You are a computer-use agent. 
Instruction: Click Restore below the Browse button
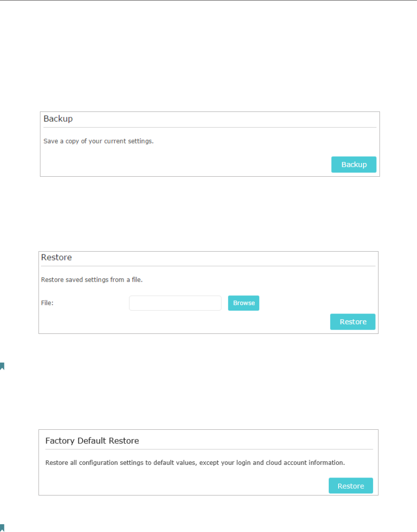pyautogui.click(x=353, y=322)
